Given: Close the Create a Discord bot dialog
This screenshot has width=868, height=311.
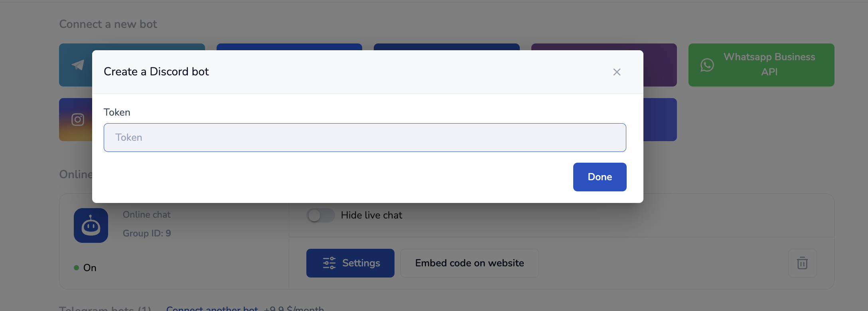Looking at the screenshot, I should tap(617, 72).
